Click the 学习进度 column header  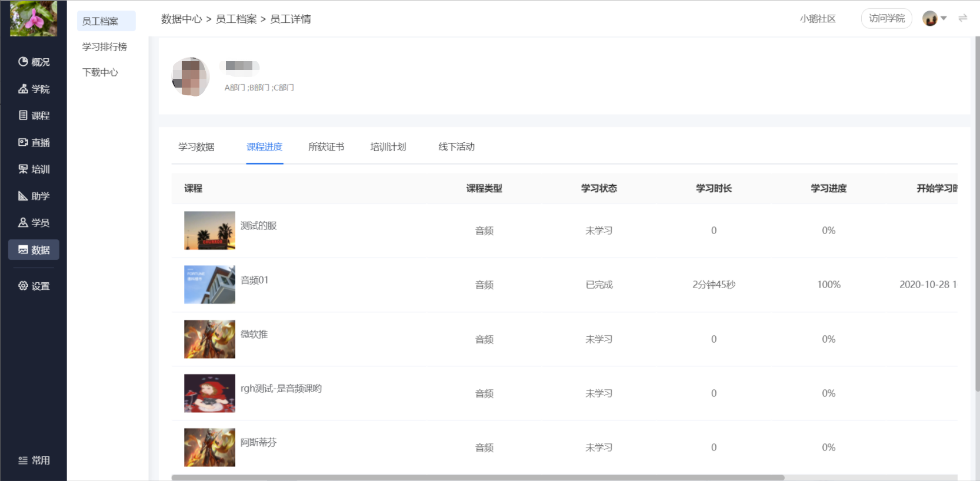click(828, 188)
